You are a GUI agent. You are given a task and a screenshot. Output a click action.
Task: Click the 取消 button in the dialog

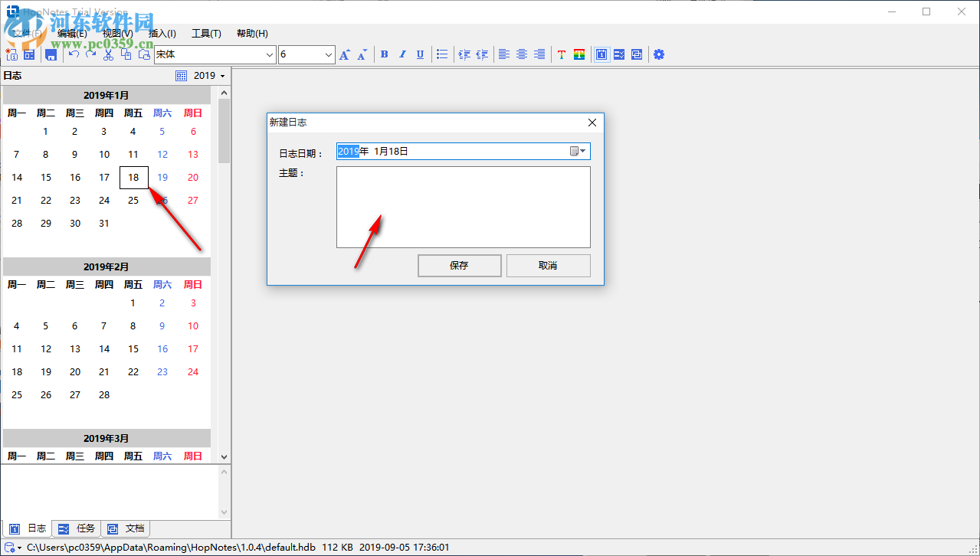tap(548, 265)
